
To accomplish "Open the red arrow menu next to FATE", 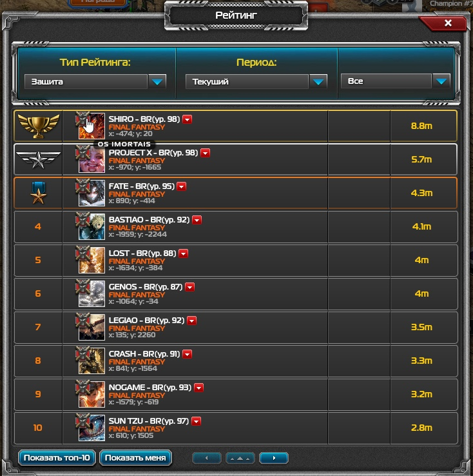I will (182, 186).
